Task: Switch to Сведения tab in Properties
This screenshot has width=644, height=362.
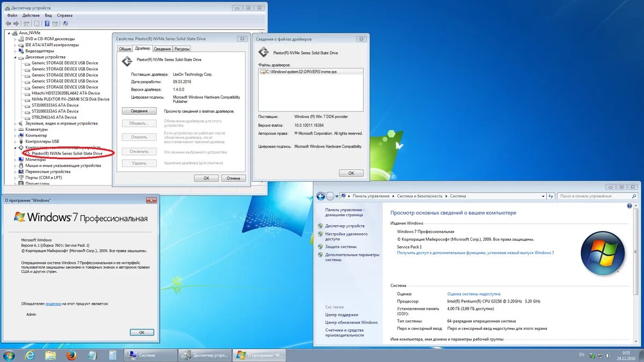Action: point(163,49)
